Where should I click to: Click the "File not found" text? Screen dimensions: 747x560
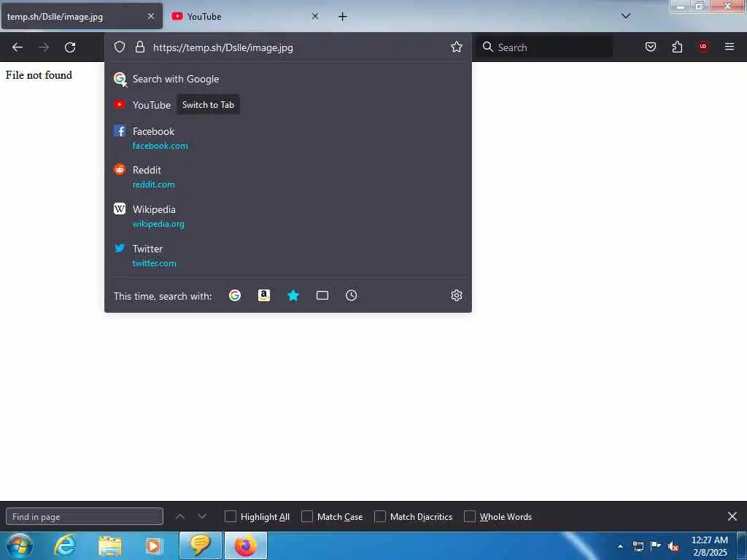click(x=39, y=75)
